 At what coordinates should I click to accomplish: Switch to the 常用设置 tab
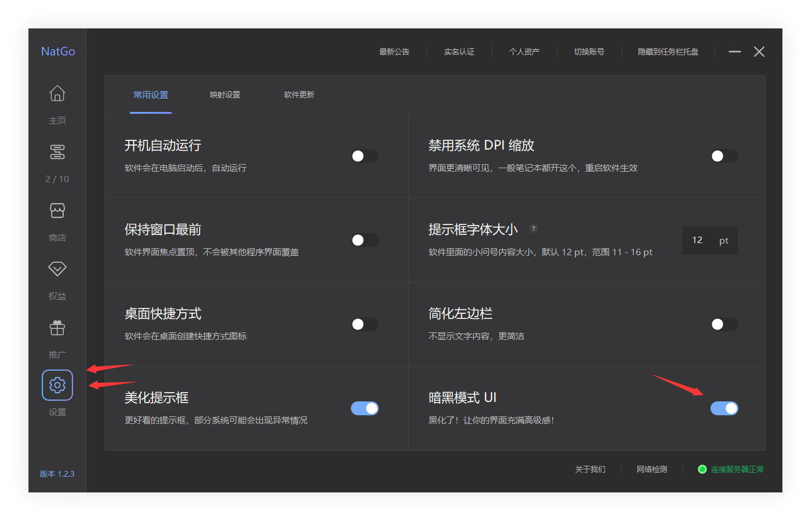coord(151,95)
